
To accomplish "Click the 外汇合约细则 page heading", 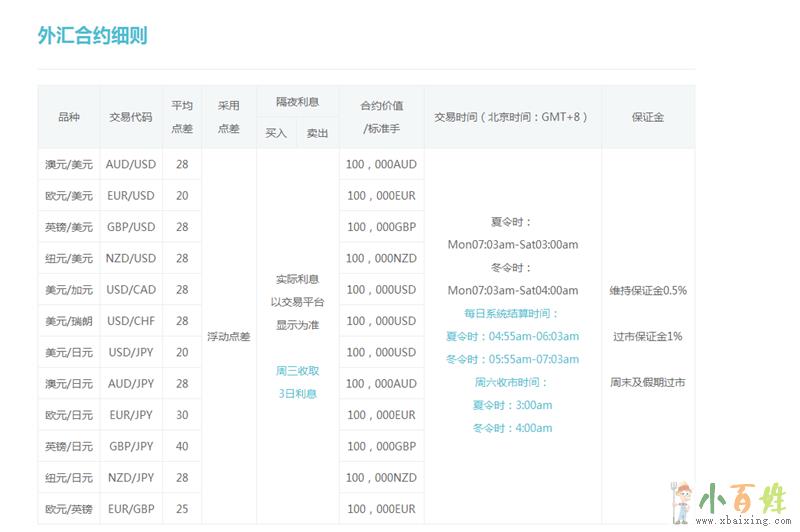I will click(93, 36).
